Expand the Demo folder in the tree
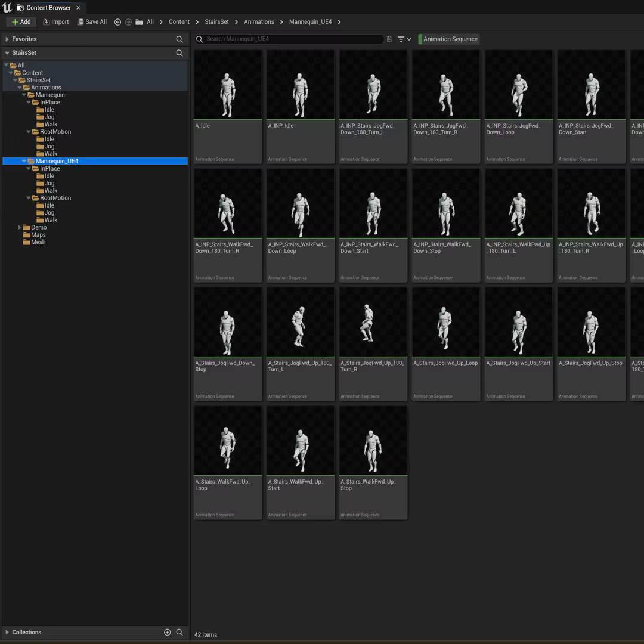Screen dimensions: 644x644 [x=20, y=227]
